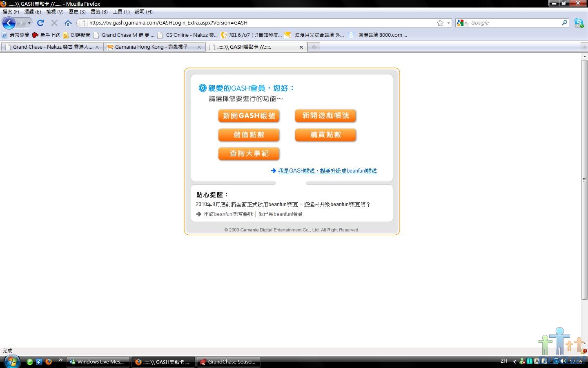Open the Grand Chase M 群 bookmark
This screenshot has height=368, width=588.
click(x=124, y=35)
